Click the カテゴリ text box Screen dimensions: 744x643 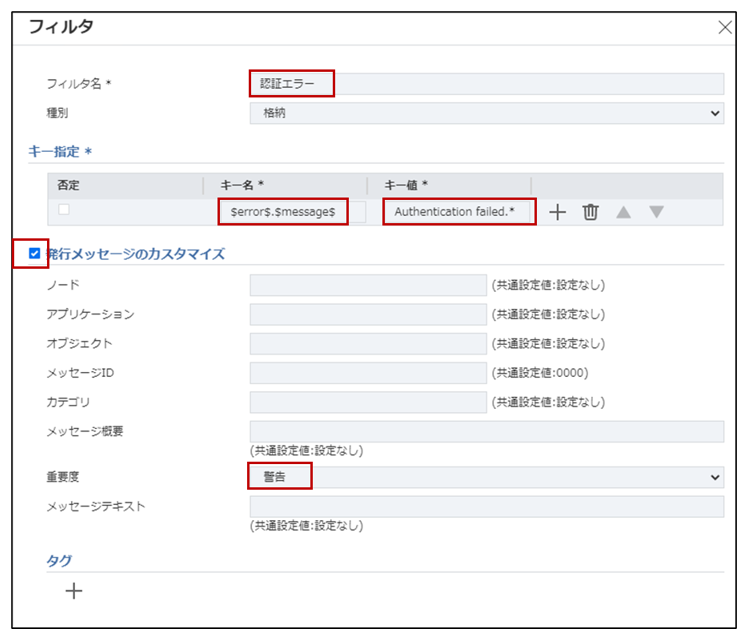367,402
